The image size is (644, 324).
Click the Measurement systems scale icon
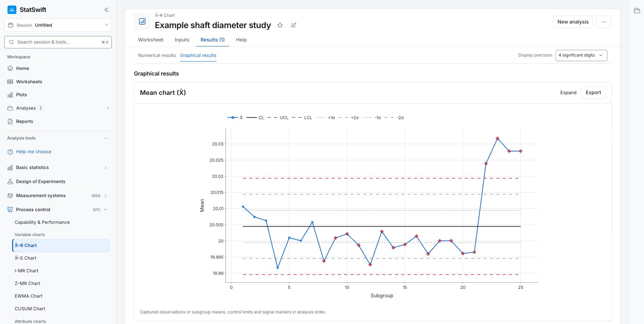[10, 196]
